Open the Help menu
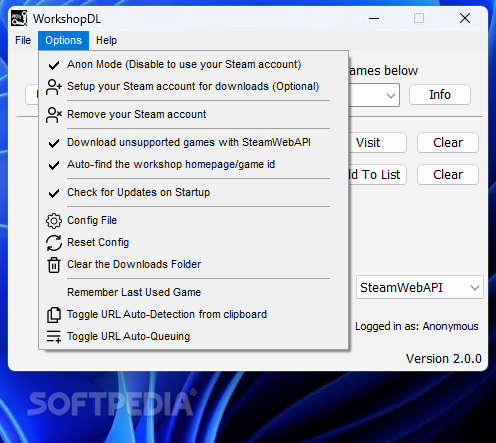 (106, 40)
